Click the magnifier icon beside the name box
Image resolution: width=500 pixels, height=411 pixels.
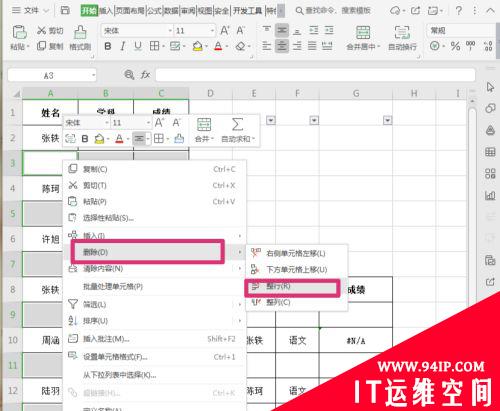click(129, 75)
